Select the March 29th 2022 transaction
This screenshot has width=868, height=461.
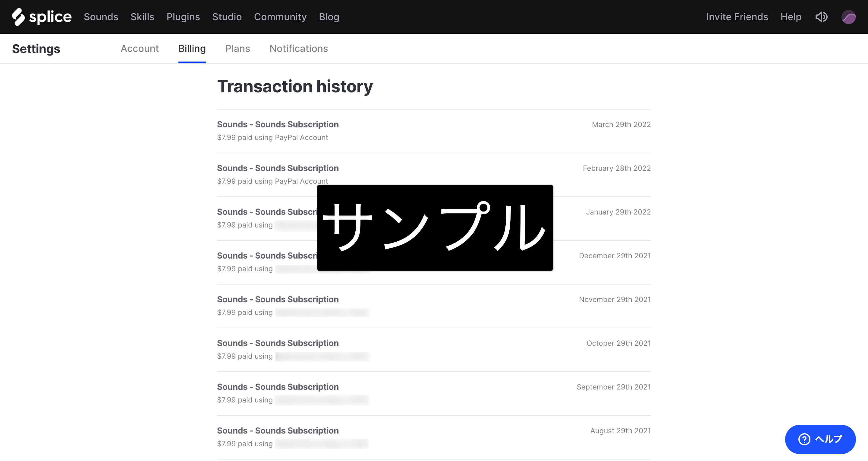click(x=278, y=124)
